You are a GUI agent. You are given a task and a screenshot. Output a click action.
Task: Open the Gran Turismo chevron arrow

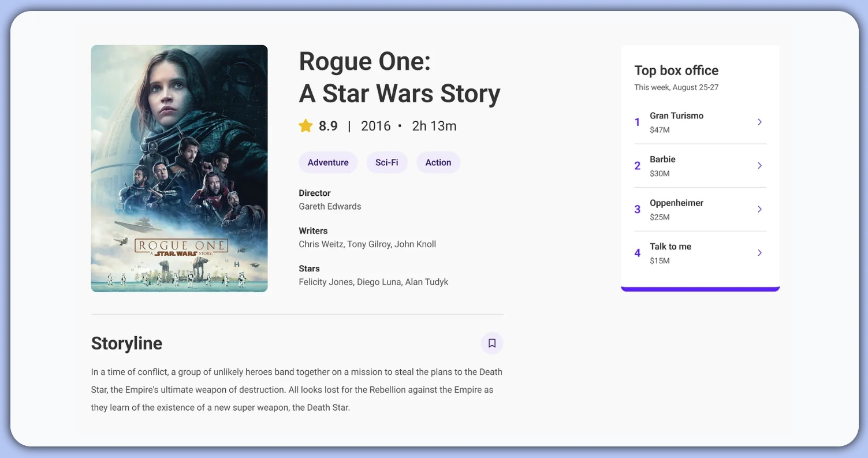[x=759, y=122]
